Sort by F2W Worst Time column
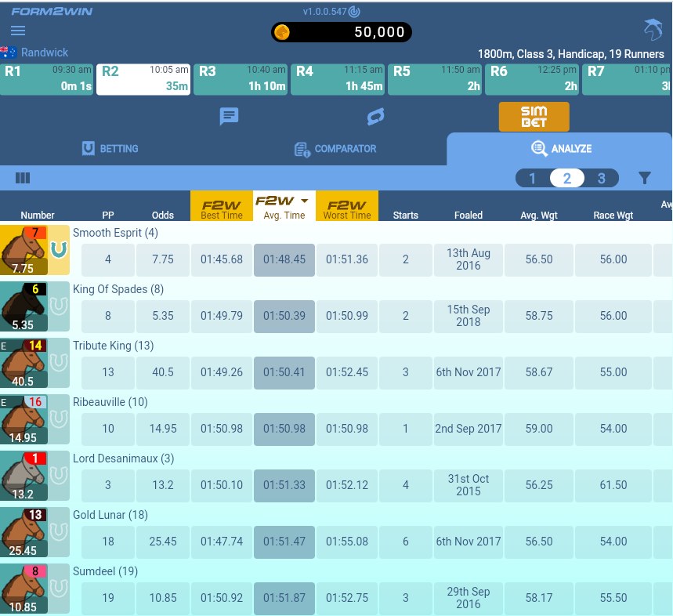Screen dimensions: 673x616 click(347, 206)
